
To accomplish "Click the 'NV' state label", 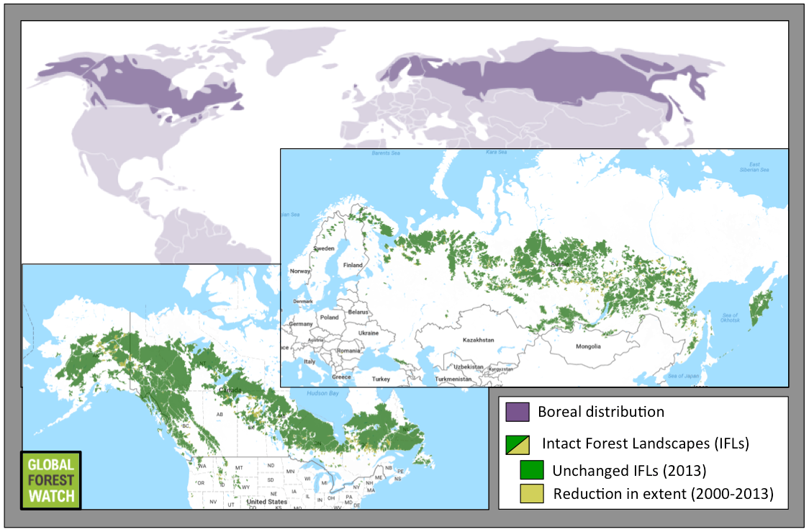I will (x=213, y=502).
